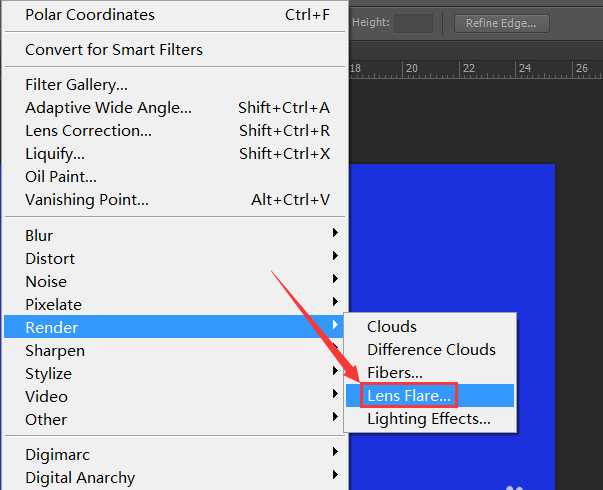603x490 pixels.
Task: Apply last filter Polar Coordinates
Action: pos(90,15)
